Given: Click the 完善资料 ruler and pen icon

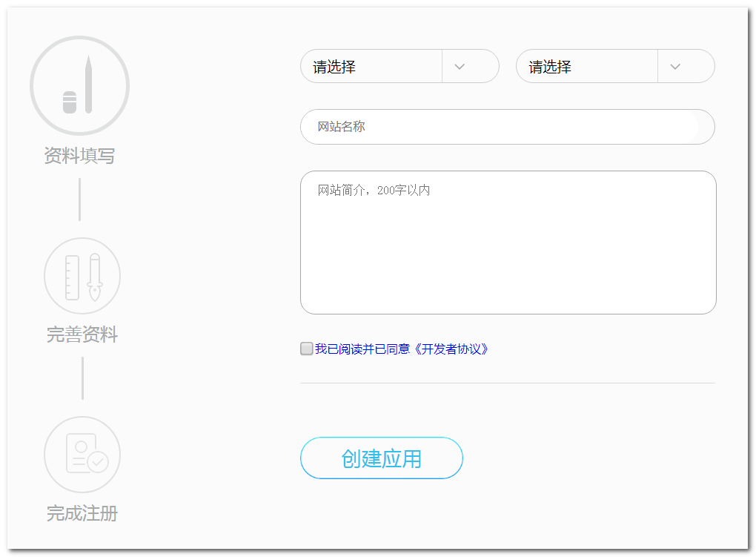Looking at the screenshot, I should point(82,276).
